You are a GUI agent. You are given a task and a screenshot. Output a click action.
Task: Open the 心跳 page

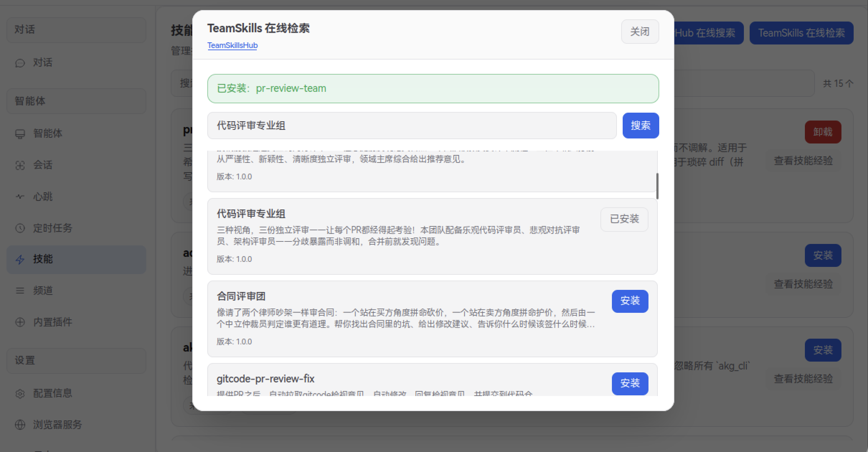tap(76, 197)
